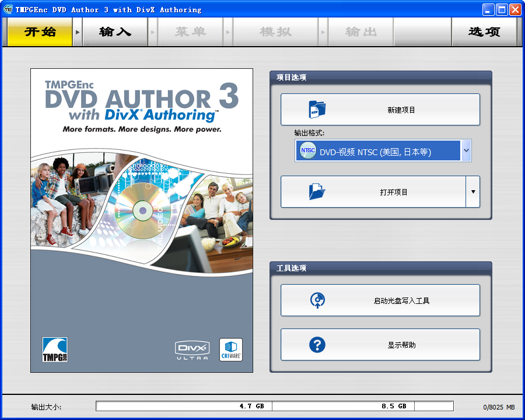Minimize the TMPGEnc window
This screenshot has height=420, width=525.
point(488,10)
